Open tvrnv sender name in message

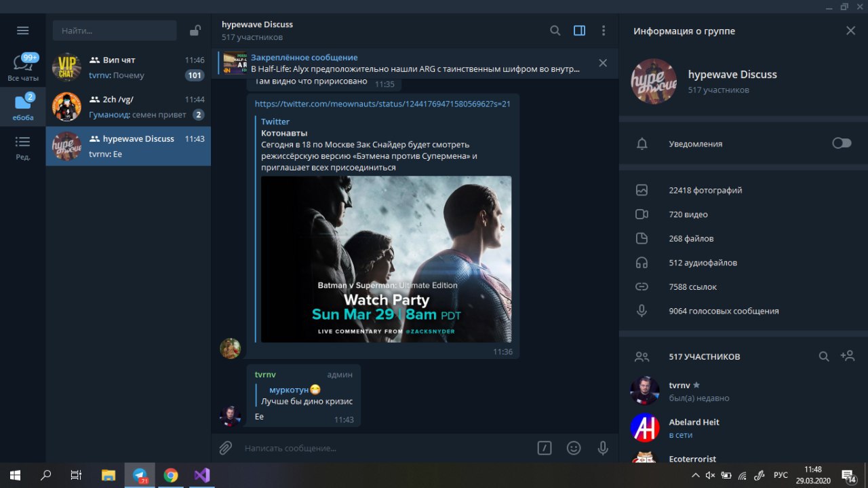click(265, 375)
